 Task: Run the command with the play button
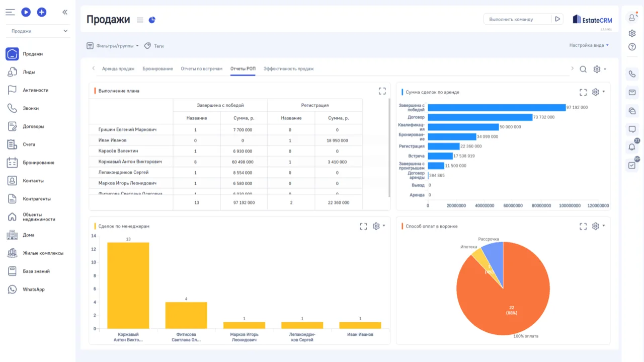pyautogui.click(x=557, y=19)
